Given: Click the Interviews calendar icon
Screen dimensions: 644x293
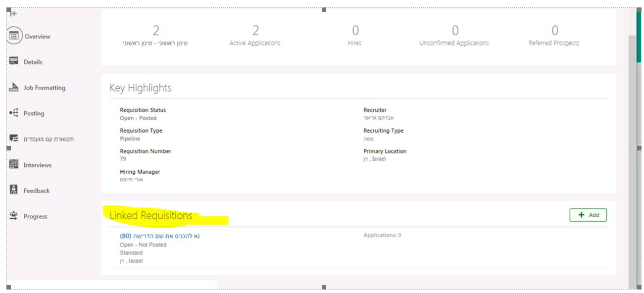Looking at the screenshot, I should pyautogui.click(x=14, y=164).
